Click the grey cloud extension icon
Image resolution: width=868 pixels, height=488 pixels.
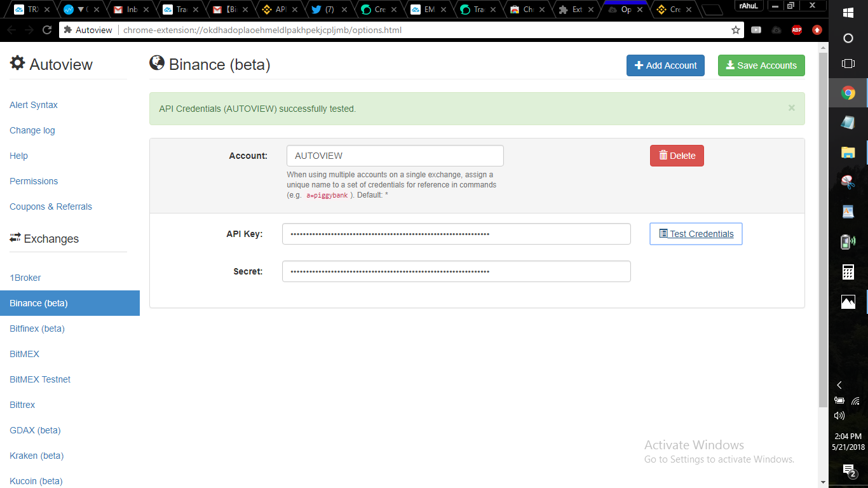coord(776,30)
